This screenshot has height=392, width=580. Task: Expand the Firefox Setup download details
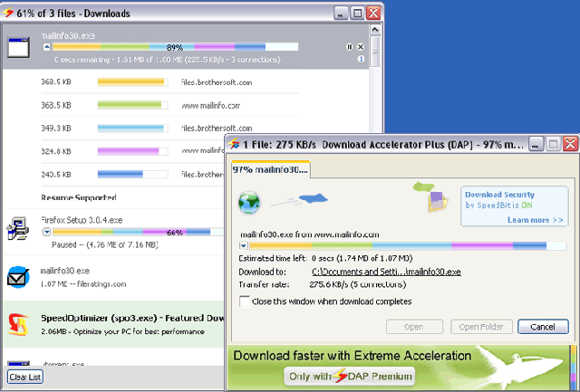click(x=47, y=232)
